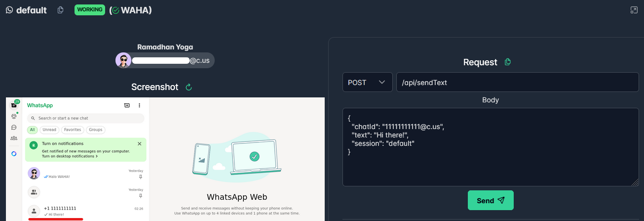Screen dimensions: 644x221
Task: Open the new chat icon in WhatsApp
Action: pos(127,105)
